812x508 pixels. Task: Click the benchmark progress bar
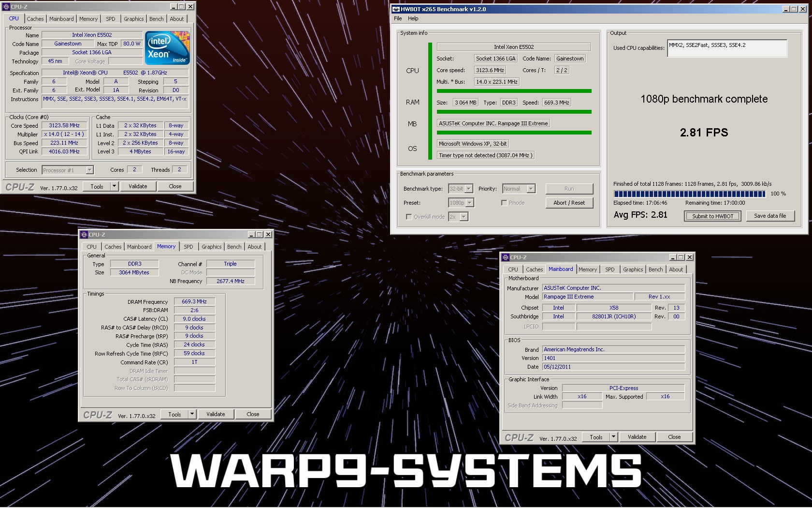pyautogui.click(x=689, y=194)
